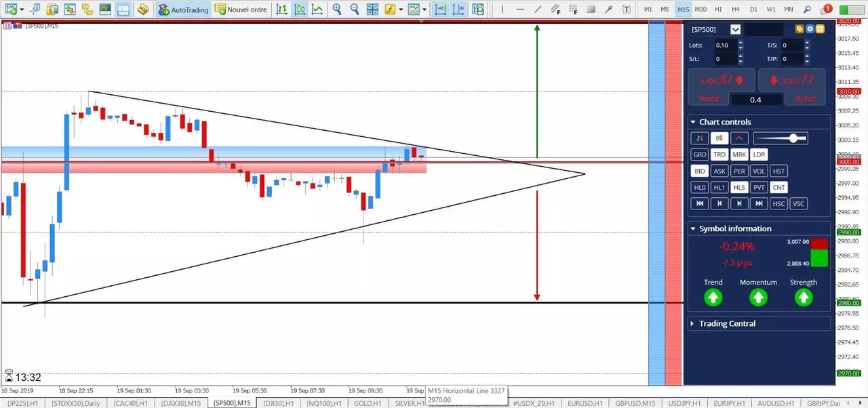Switch to line chart display
Screen dimensions: 868x408
point(317,9)
